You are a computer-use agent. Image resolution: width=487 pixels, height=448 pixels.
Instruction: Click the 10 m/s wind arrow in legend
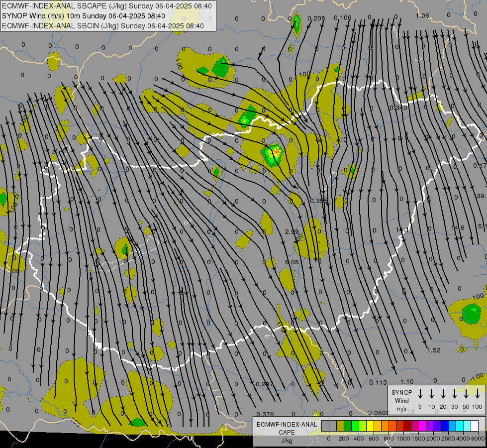[x=432, y=393]
